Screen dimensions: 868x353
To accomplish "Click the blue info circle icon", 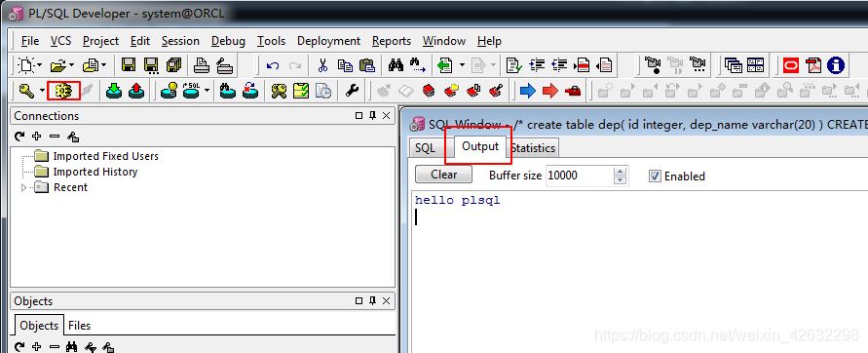I will pyautogui.click(x=835, y=65).
